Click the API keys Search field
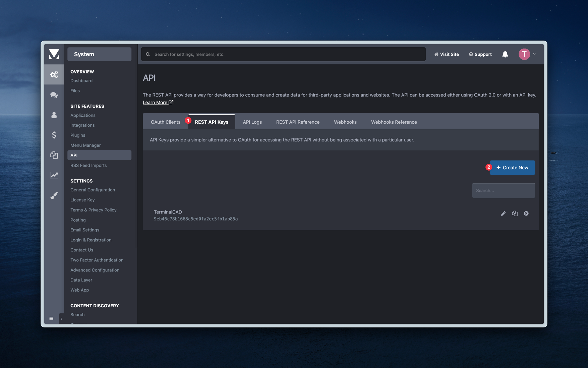The image size is (588, 368). click(x=504, y=190)
